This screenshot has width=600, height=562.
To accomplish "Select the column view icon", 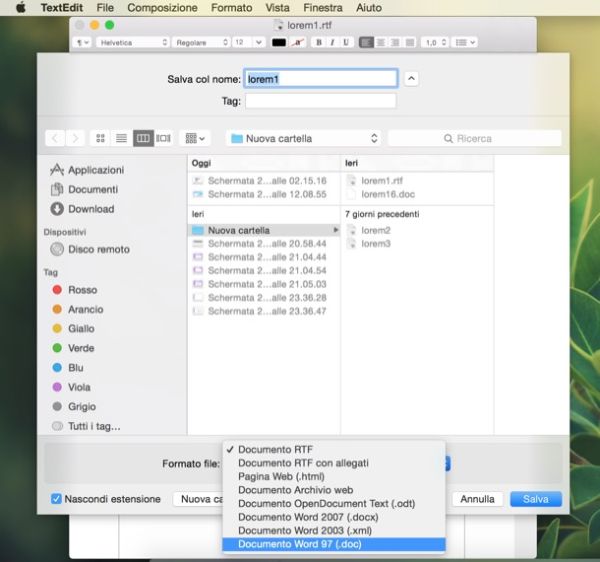I will coord(143,138).
